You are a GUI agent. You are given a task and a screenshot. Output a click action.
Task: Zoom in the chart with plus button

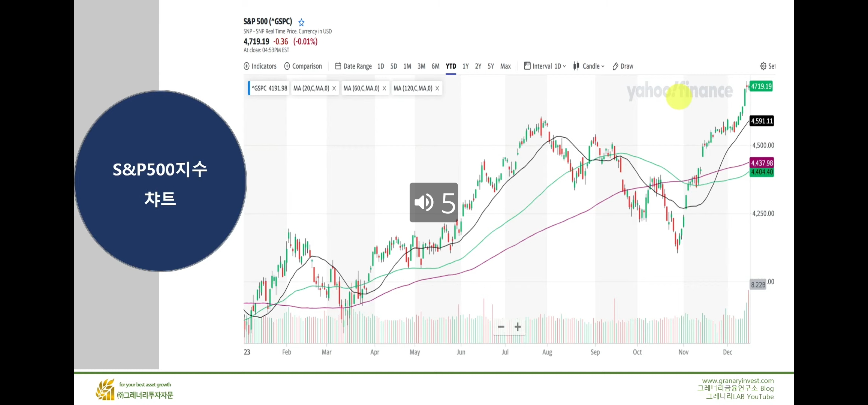tap(518, 327)
